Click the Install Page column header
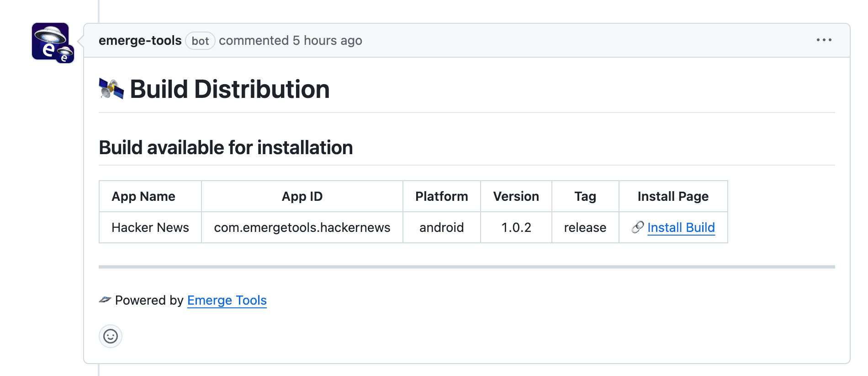Viewport: 868px width, 376px height. (673, 196)
